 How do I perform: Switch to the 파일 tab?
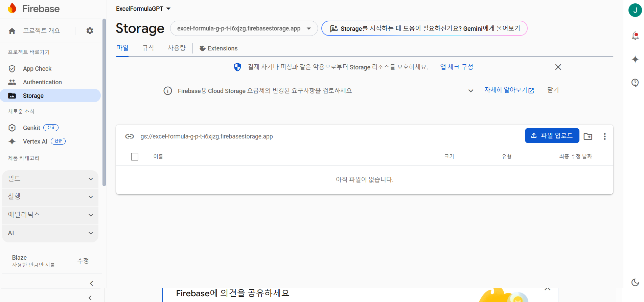(122, 48)
